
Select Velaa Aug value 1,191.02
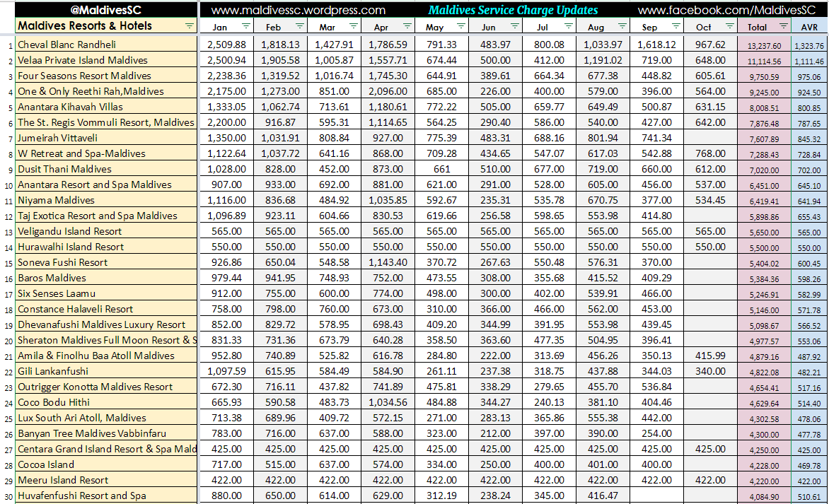[603, 60]
